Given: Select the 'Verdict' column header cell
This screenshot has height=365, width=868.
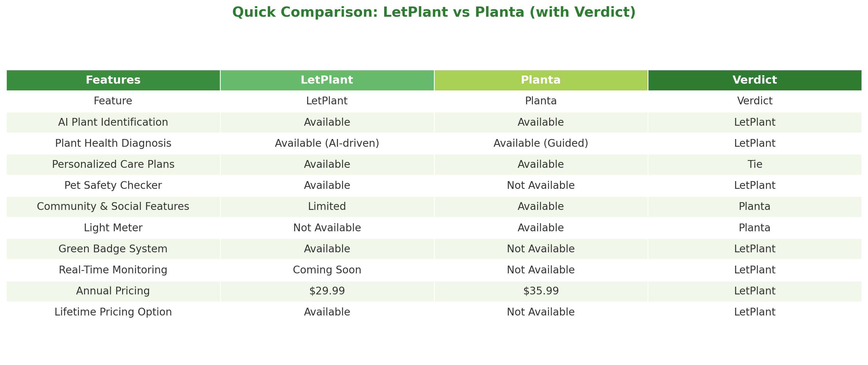Looking at the screenshot, I should (x=755, y=80).
